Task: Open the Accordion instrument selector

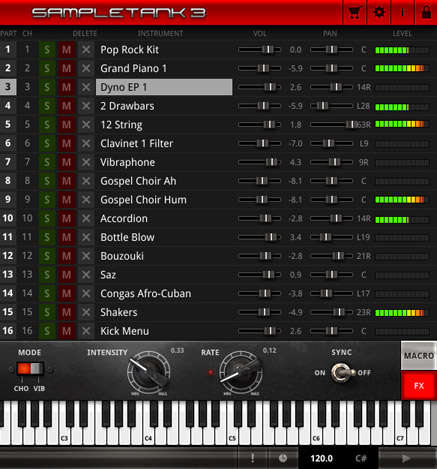Action: coord(164,219)
